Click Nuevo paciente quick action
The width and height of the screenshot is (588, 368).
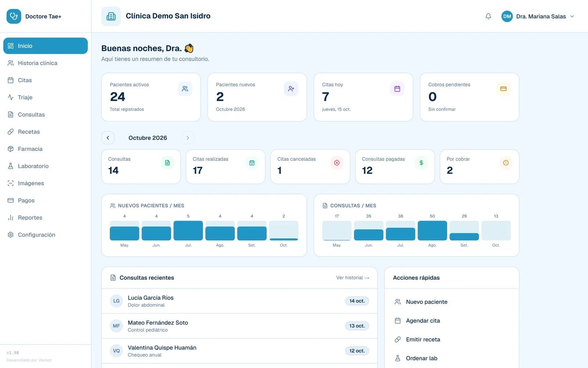[452, 302]
